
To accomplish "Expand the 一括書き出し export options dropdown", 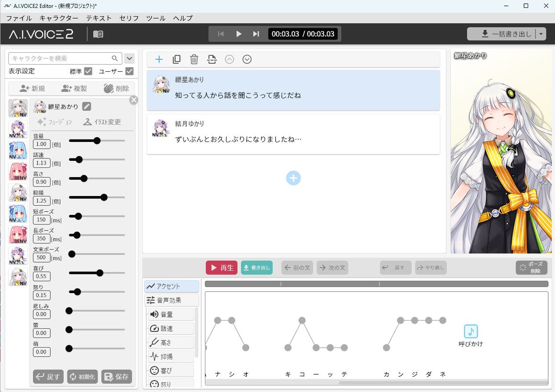I will click(542, 33).
